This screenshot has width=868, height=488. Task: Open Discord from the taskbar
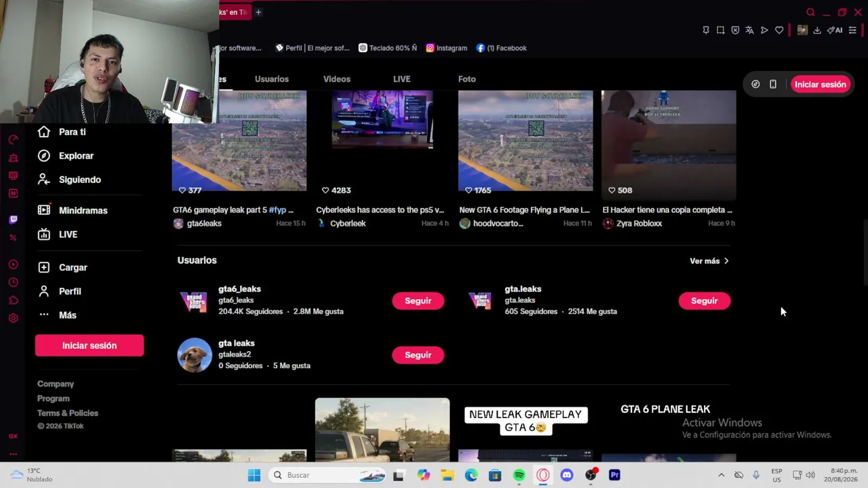pos(567,475)
